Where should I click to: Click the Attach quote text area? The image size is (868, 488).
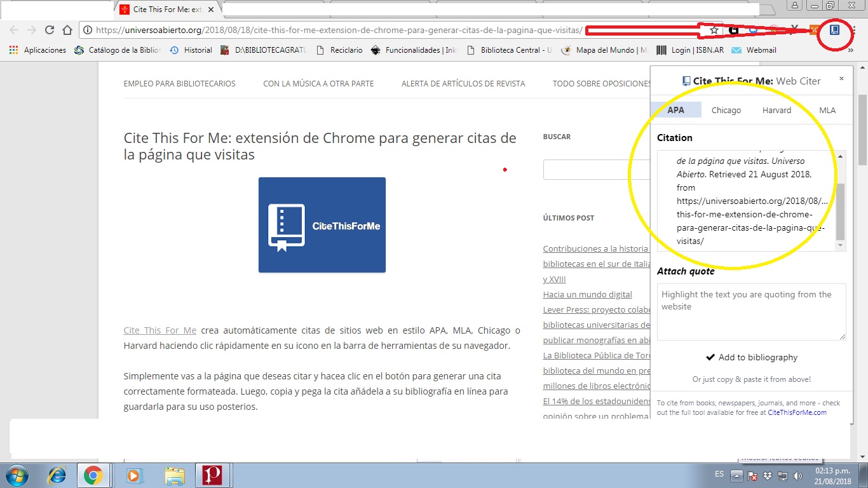752,312
